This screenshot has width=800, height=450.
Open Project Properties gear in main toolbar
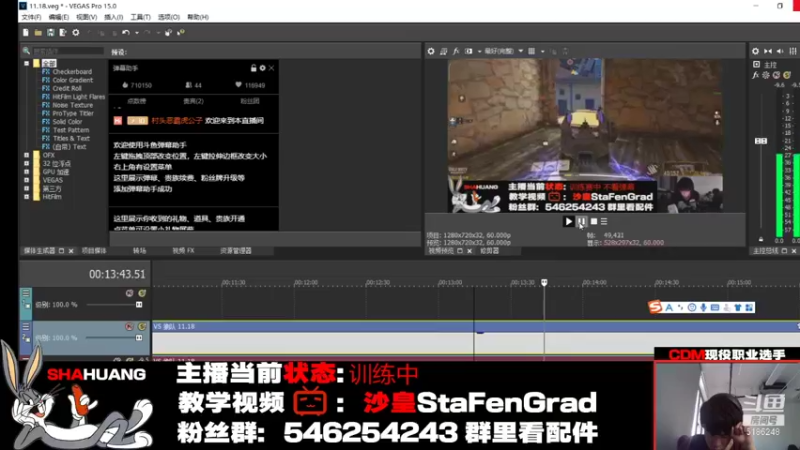tap(76, 33)
